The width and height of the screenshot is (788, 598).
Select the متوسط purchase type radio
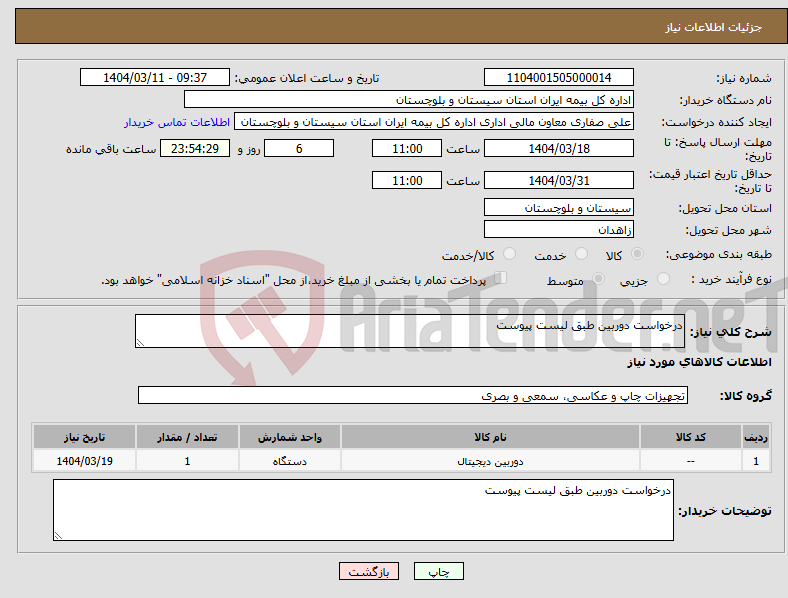pyautogui.click(x=598, y=279)
